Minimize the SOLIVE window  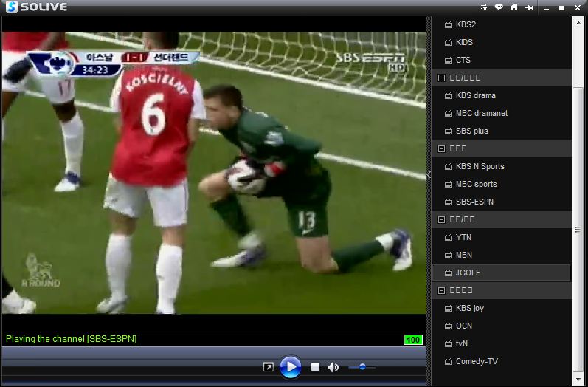(x=546, y=8)
